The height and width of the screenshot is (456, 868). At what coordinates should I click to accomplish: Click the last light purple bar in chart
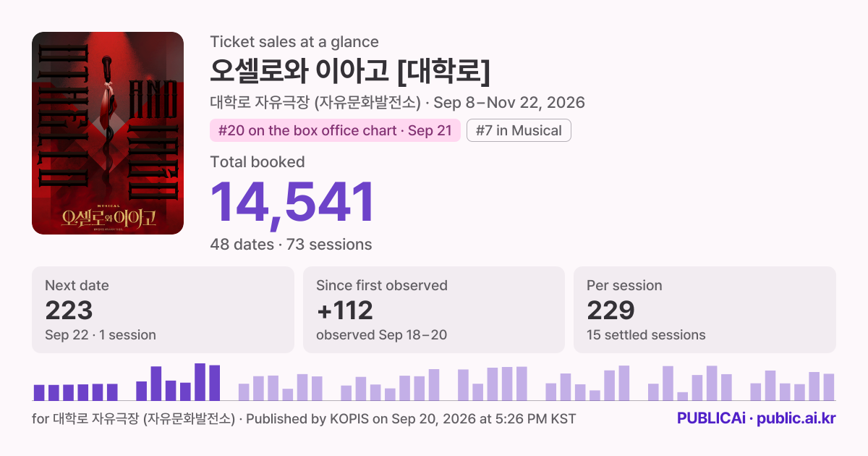(x=829, y=387)
